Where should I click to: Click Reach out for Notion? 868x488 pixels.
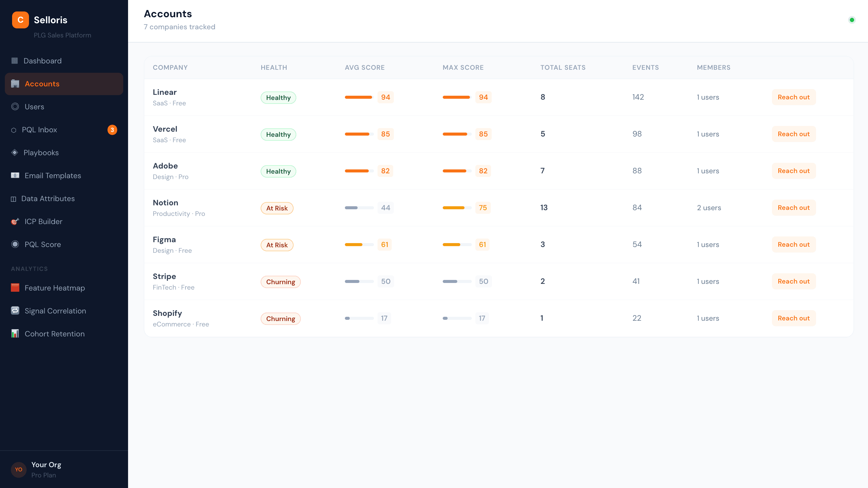[793, 207]
